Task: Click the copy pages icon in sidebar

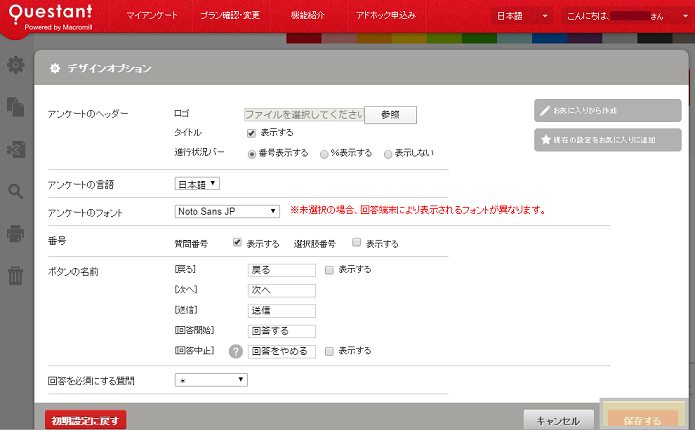Action: [x=15, y=106]
